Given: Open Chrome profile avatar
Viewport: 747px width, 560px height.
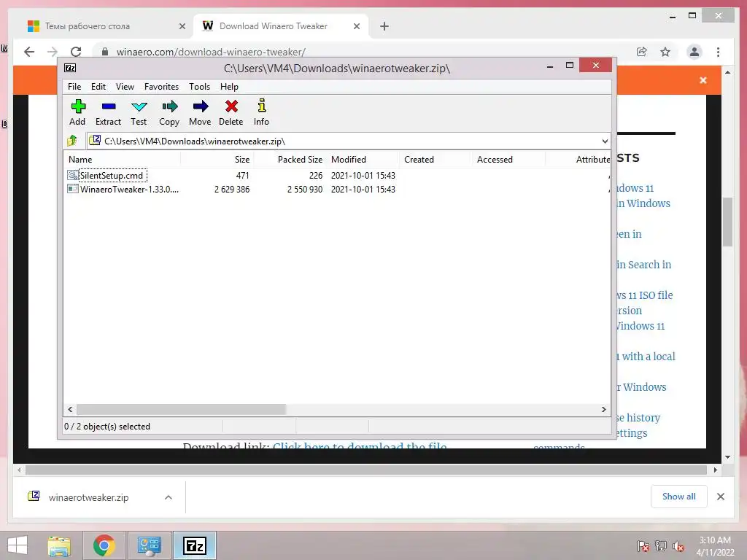Looking at the screenshot, I should point(694,52).
